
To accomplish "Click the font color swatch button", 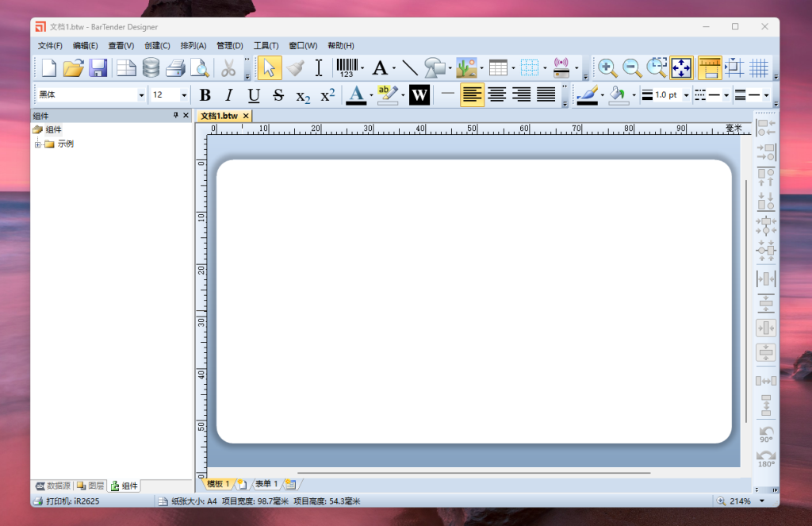I will coord(356,95).
